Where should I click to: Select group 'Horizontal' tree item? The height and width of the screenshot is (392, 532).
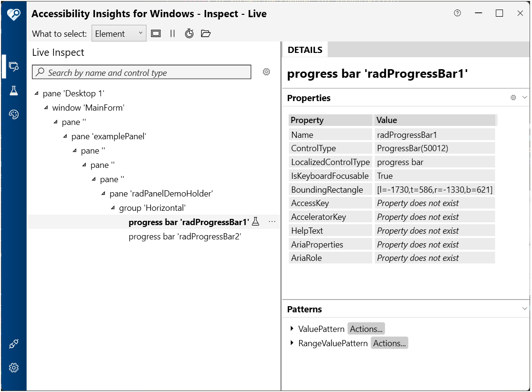(x=152, y=208)
